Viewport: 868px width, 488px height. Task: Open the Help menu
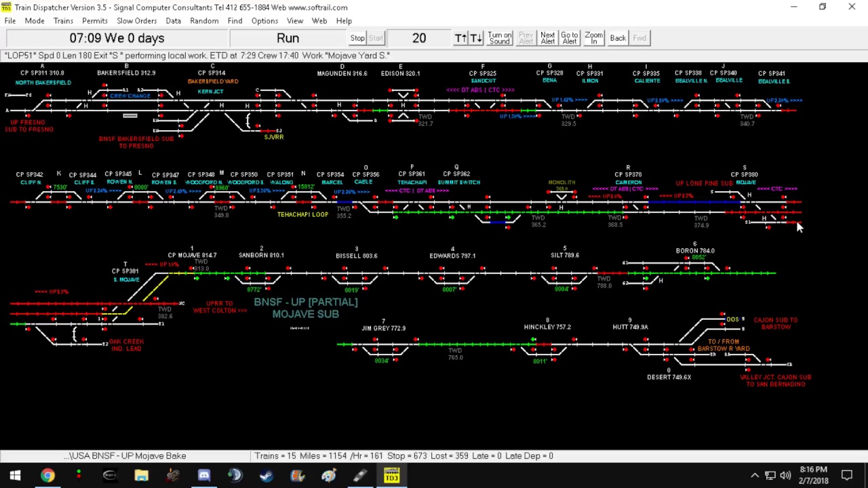click(344, 21)
